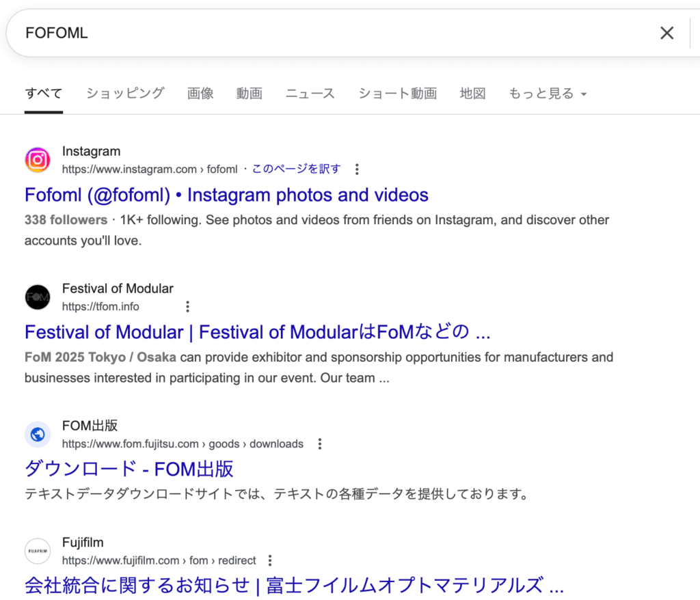
Task: Click the Instagram favicon in first result
Action: [38, 160]
